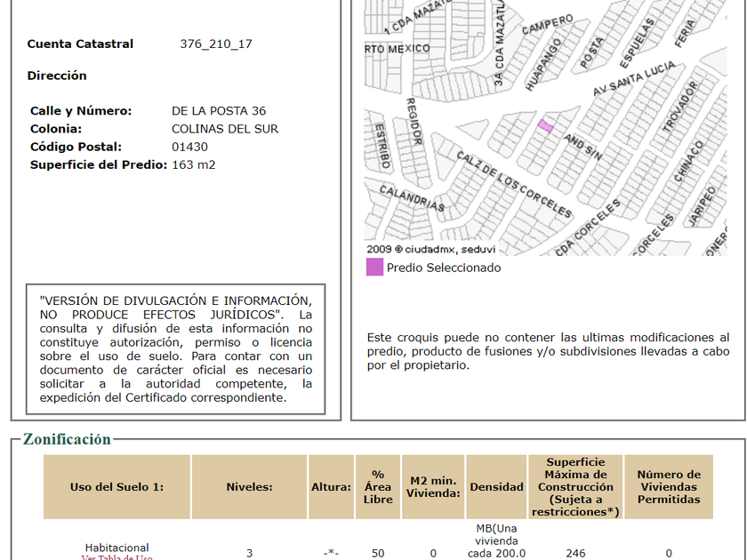The height and width of the screenshot is (560, 747).
Task: Click the CAMPERO street label on map
Action: pos(548,25)
